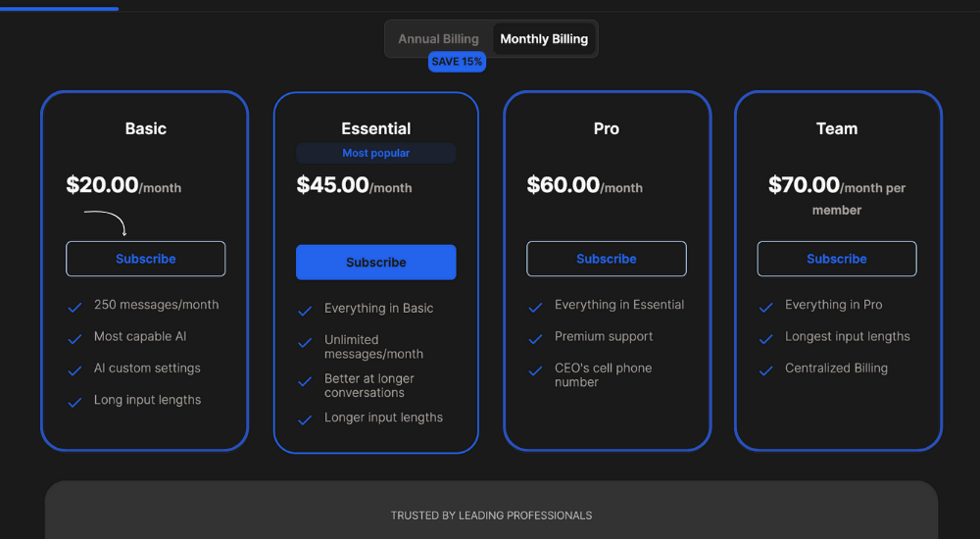Click checkmark beside Most capable AI
Screen dimensions: 980x539
[x=74, y=338]
